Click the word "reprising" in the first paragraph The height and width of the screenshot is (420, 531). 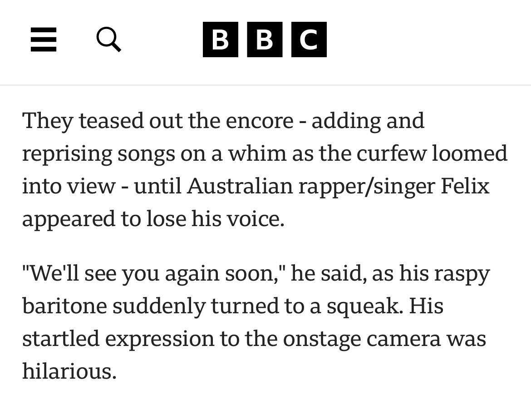[x=67, y=154]
